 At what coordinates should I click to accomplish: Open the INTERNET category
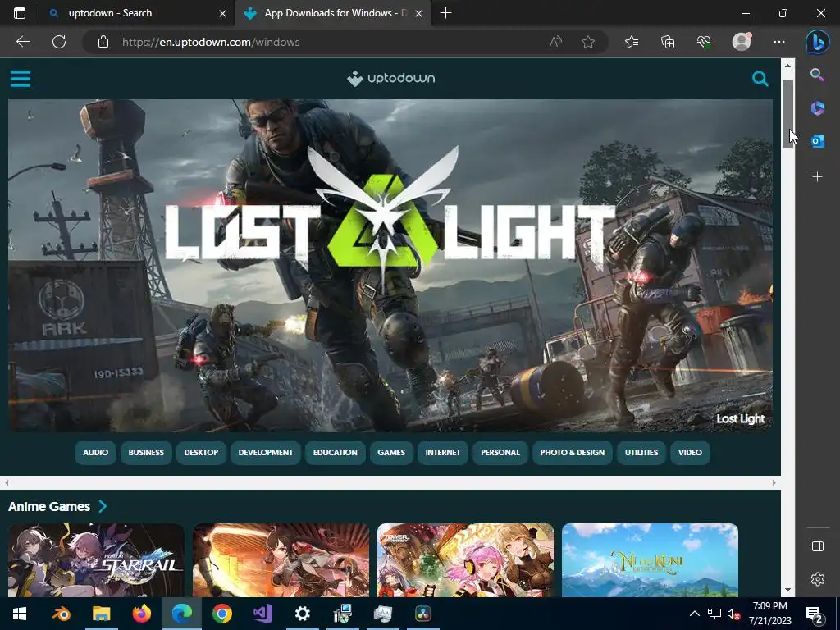443,452
